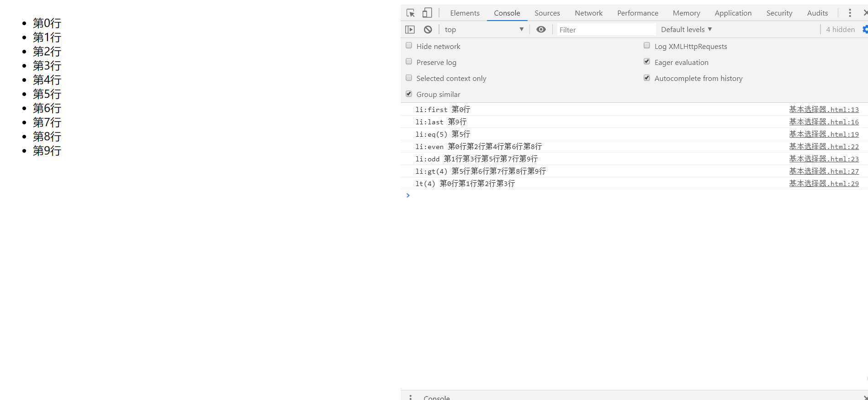Open source link 基本选择器.html:19
This screenshot has width=868, height=400.
824,134
